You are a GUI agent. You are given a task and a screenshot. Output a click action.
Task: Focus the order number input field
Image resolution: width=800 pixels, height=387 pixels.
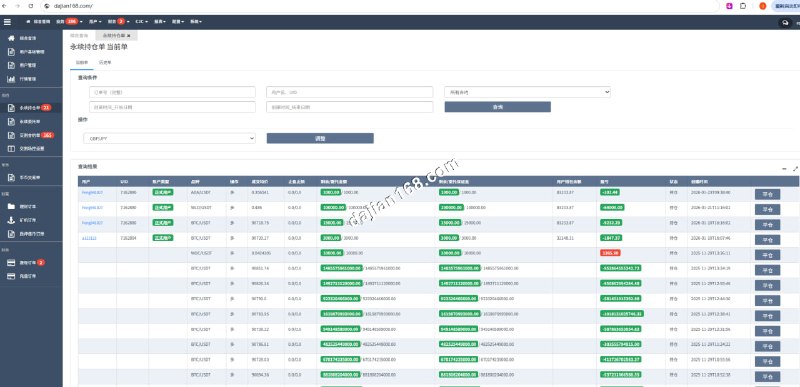point(172,92)
